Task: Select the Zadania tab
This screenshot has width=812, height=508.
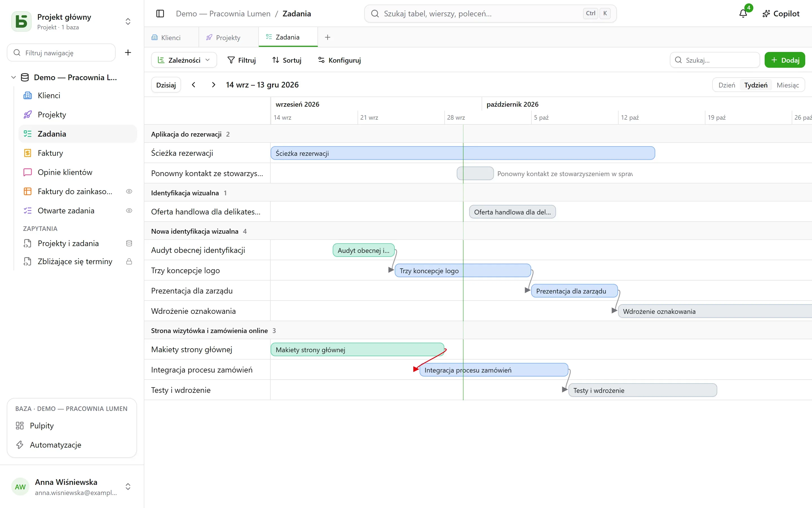Action: click(x=288, y=37)
